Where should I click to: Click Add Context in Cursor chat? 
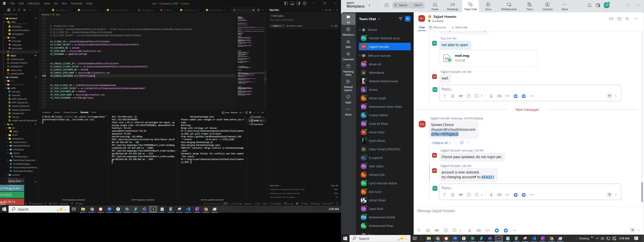coord(277,16)
